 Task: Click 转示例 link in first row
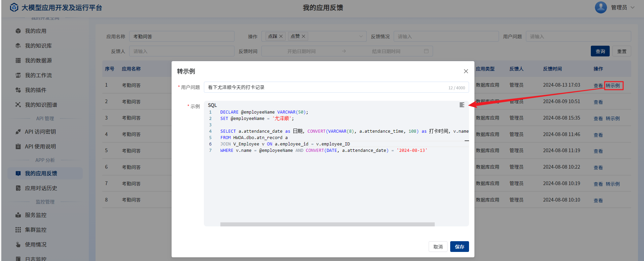coord(613,86)
